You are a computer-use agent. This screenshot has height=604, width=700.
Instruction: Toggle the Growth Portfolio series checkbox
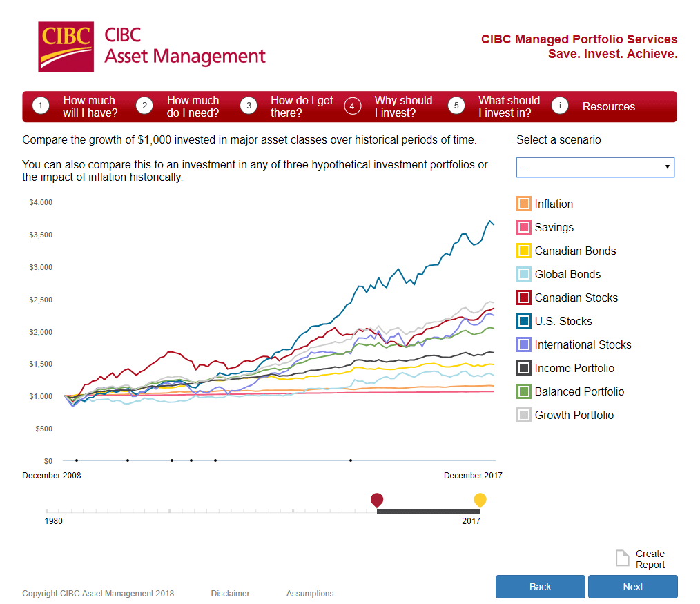click(524, 415)
